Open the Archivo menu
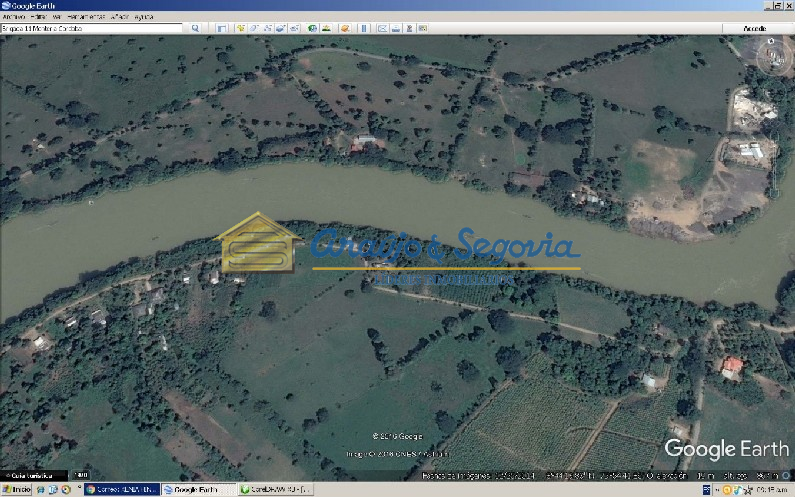Screen dimensions: 795x497 coord(14,17)
